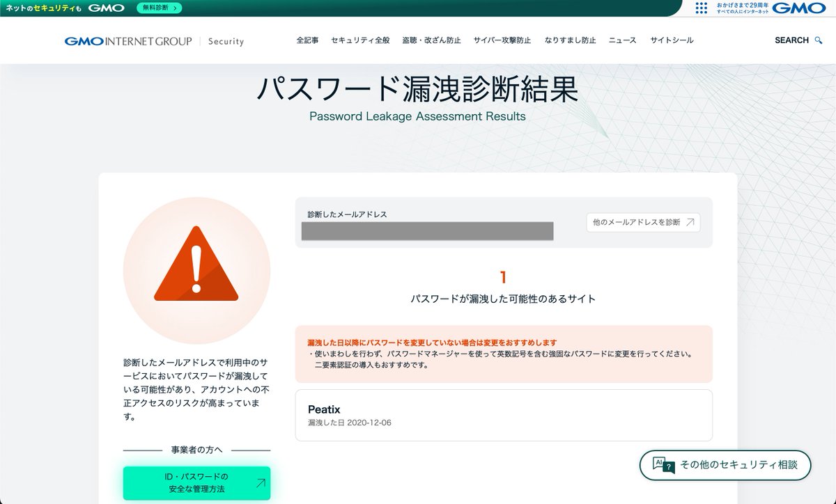This screenshot has height=504, width=836.
Task: Click the AI chat bubble icon
Action: 663,465
